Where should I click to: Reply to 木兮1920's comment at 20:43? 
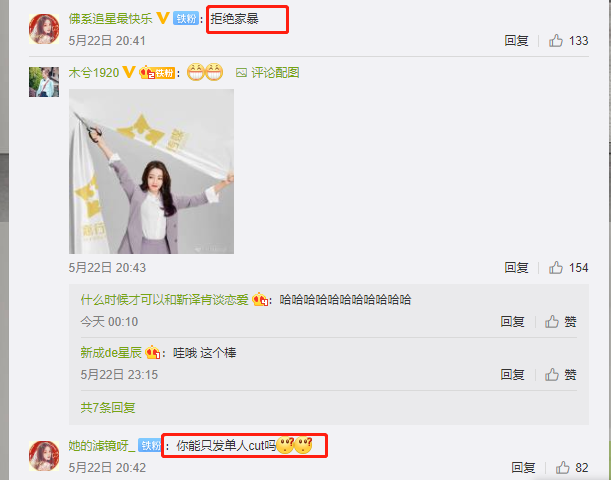pos(516,268)
